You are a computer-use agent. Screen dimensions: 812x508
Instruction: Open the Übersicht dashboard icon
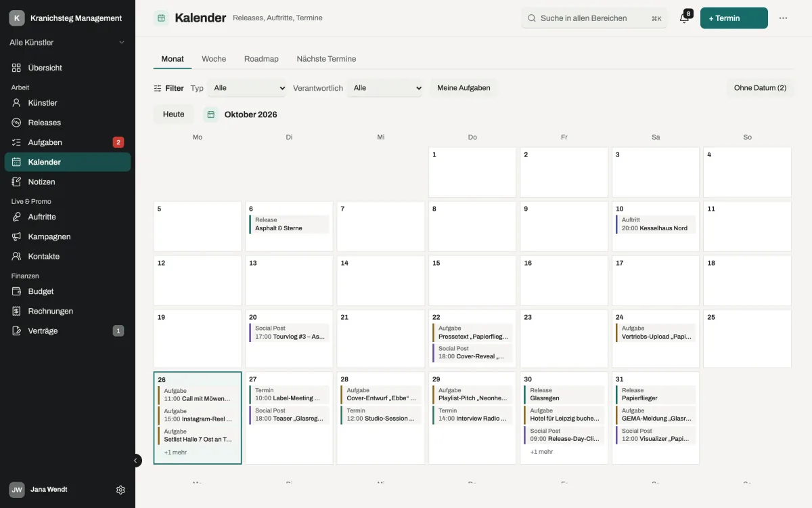(x=16, y=68)
